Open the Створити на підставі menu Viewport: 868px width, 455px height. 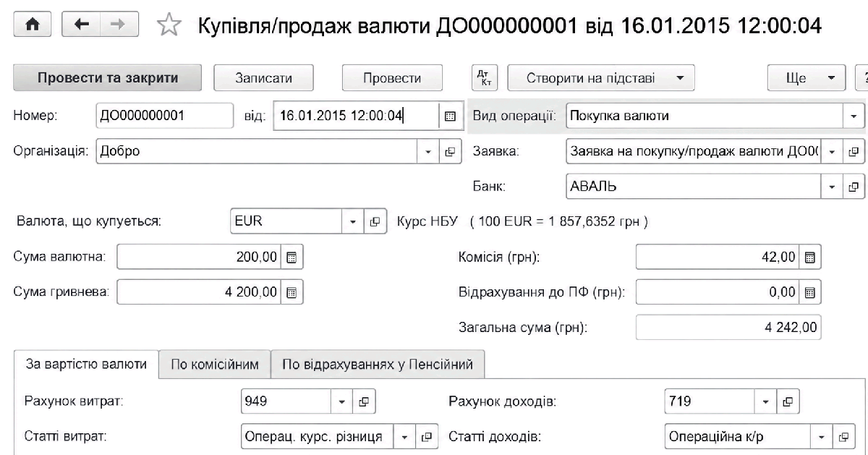click(601, 77)
